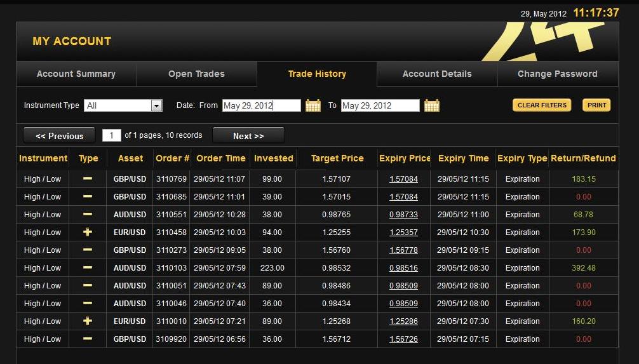Open the Account Details tab
This screenshot has width=639, height=364.
point(437,74)
